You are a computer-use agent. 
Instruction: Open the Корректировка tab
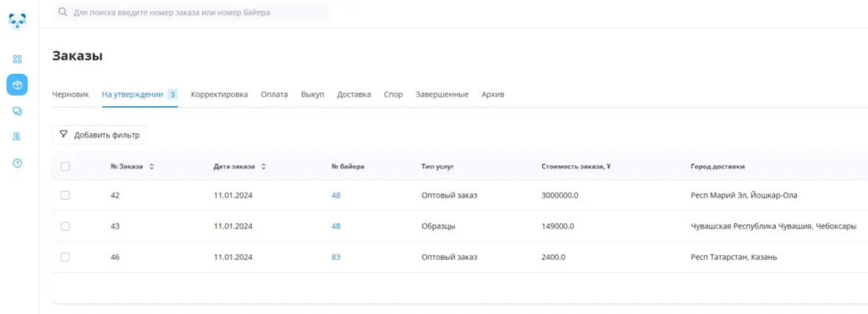coord(219,94)
